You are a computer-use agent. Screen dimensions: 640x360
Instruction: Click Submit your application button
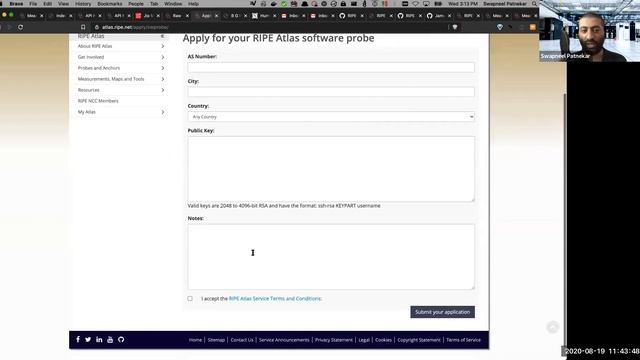[x=442, y=312]
